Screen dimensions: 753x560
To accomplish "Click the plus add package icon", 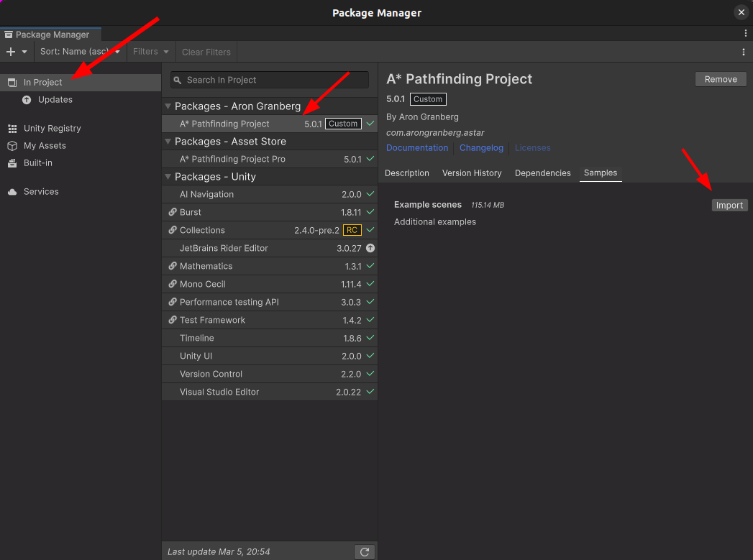I will click(11, 52).
